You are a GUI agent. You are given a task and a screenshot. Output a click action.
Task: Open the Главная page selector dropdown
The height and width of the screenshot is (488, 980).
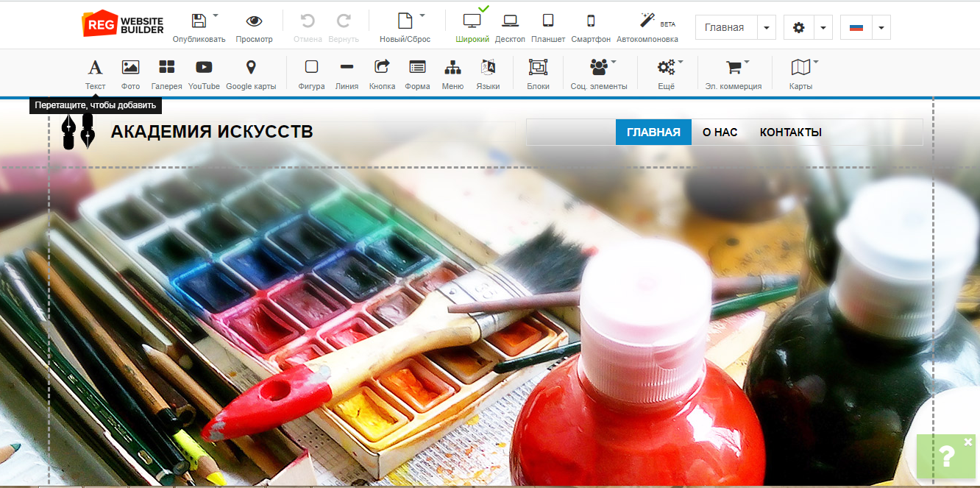pyautogui.click(x=766, y=28)
